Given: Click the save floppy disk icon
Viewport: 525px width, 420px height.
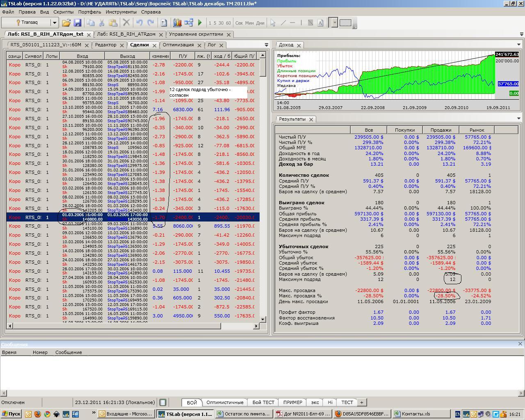Looking at the screenshot, I should pos(77,23).
